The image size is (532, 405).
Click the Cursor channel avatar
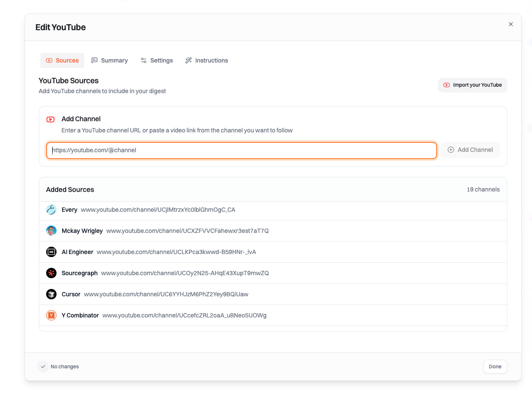[x=51, y=294]
